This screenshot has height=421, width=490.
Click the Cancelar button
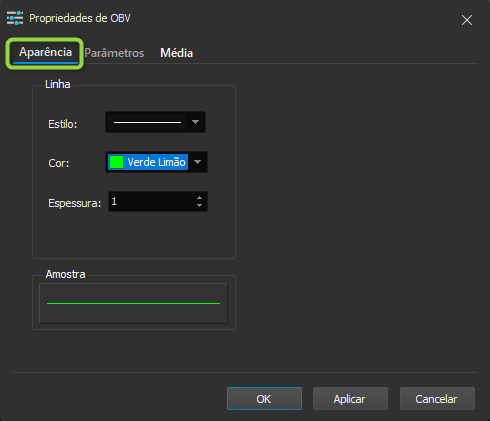pos(437,399)
